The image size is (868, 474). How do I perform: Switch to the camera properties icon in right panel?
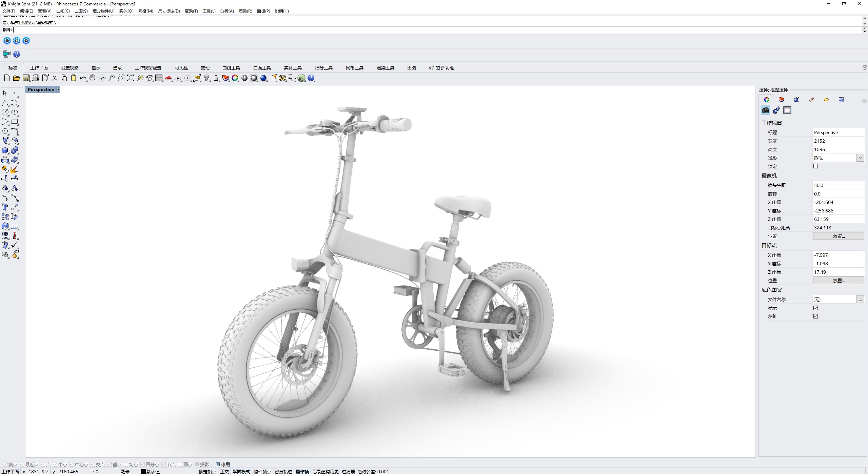click(766, 110)
